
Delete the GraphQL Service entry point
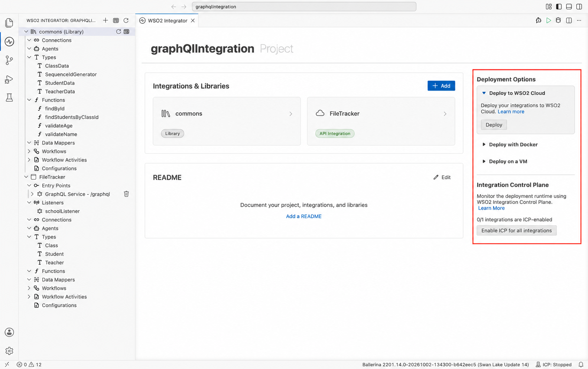point(126,194)
